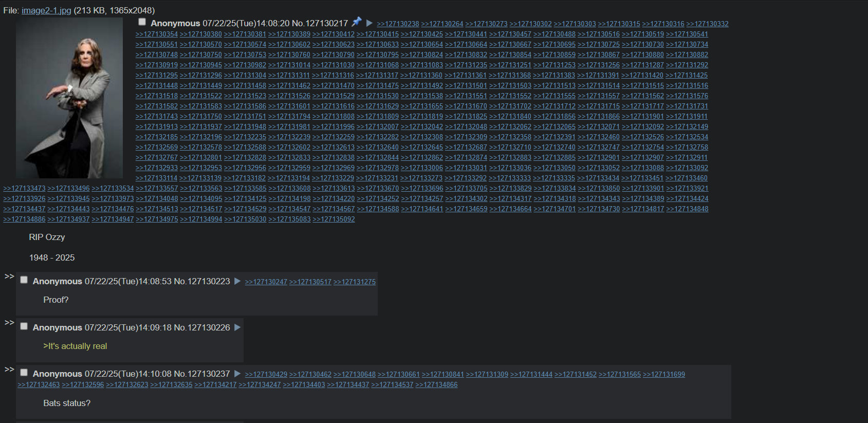This screenshot has width=868, height=423.
Task: Follow the backlink >>127130429
Action: coord(266,375)
